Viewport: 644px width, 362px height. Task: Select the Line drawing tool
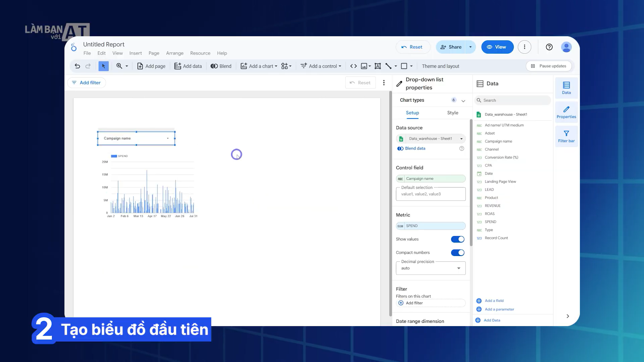(x=388, y=66)
